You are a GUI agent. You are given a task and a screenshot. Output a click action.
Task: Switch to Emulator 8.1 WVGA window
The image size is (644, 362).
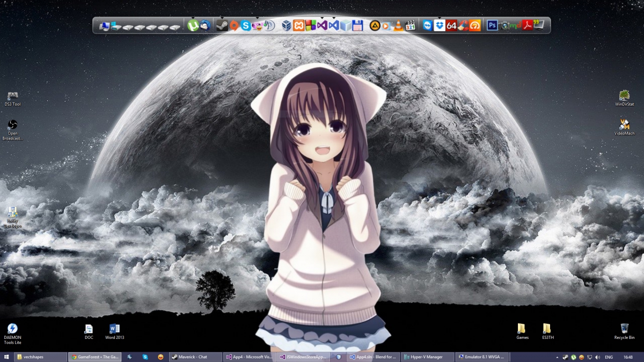click(481, 357)
